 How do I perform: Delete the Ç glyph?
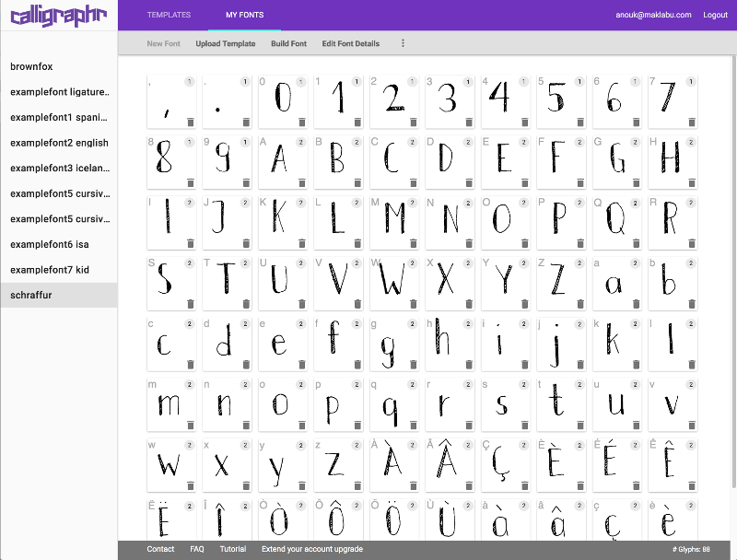(x=525, y=485)
